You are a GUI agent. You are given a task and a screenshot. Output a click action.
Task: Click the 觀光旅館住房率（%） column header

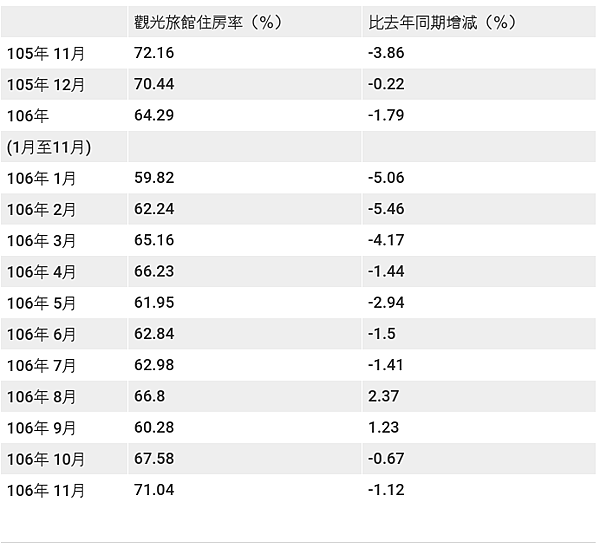(208, 22)
